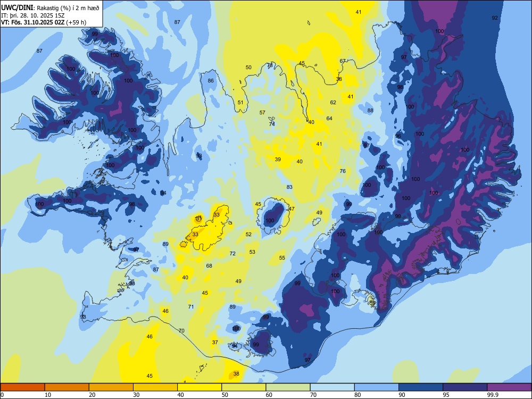Click the map value '96'
The width and height of the screenshot is (532, 399).
tap(398, 136)
